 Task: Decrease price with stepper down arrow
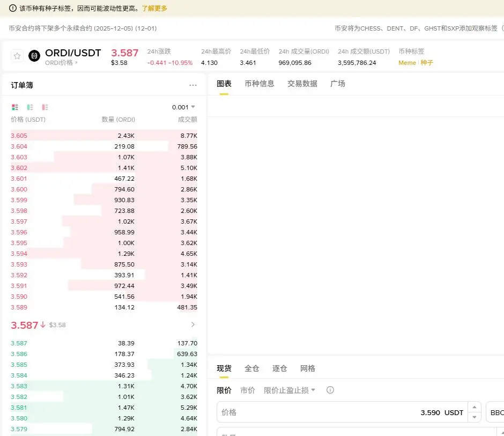[475, 417]
